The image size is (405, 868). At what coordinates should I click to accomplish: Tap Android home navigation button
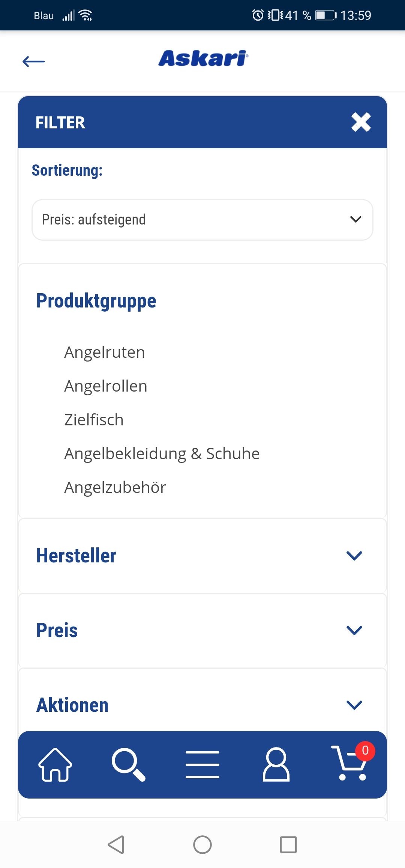coord(202,845)
